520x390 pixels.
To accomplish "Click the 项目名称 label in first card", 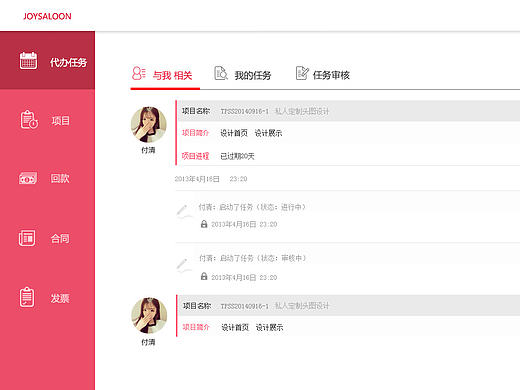I will click(196, 111).
